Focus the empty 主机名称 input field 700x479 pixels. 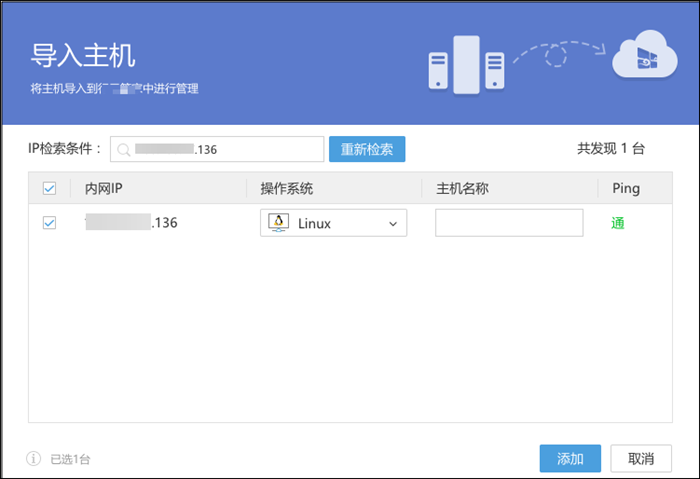coord(509,223)
